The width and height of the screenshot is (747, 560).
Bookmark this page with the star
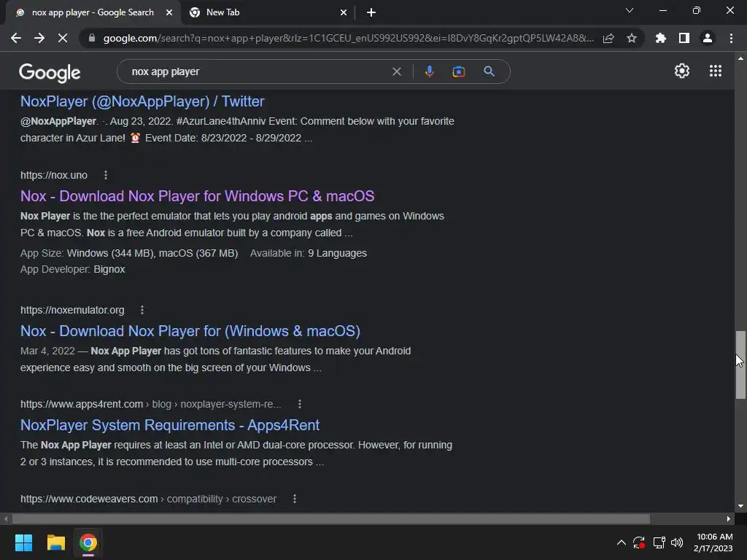(x=632, y=38)
